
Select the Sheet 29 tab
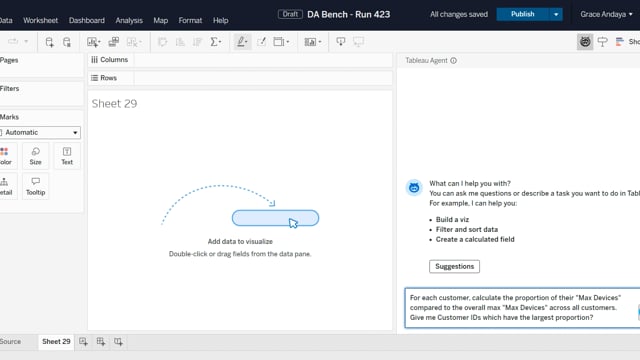(x=56, y=342)
